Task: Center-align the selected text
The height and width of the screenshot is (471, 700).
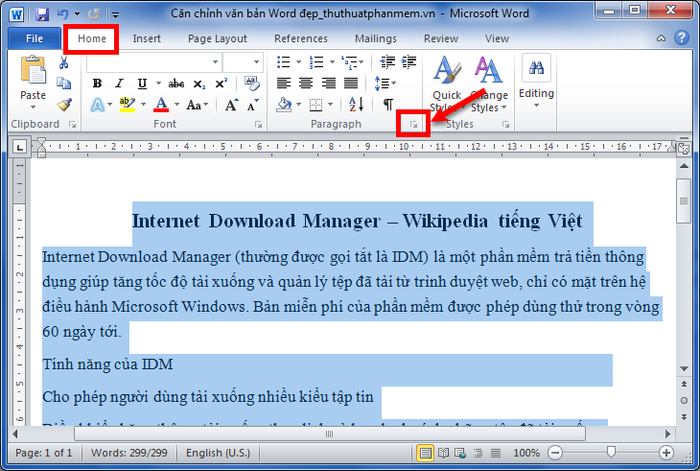Action: (x=304, y=83)
